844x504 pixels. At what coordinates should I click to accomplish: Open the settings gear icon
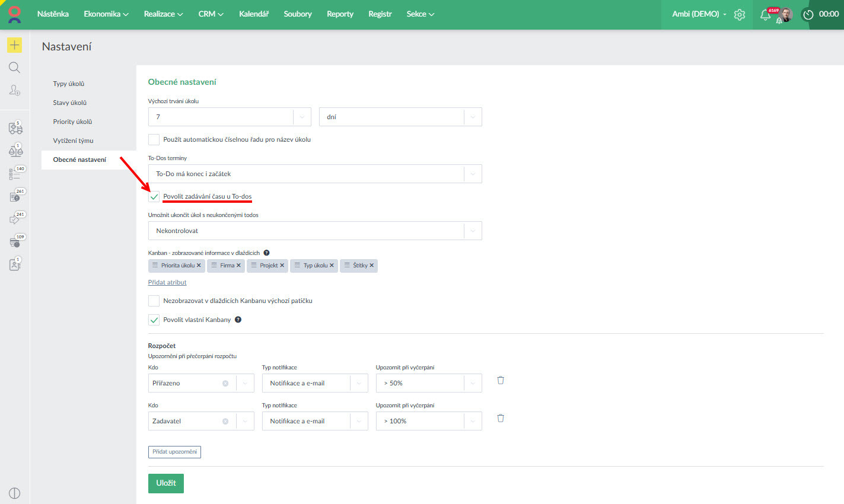(x=739, y=15)
